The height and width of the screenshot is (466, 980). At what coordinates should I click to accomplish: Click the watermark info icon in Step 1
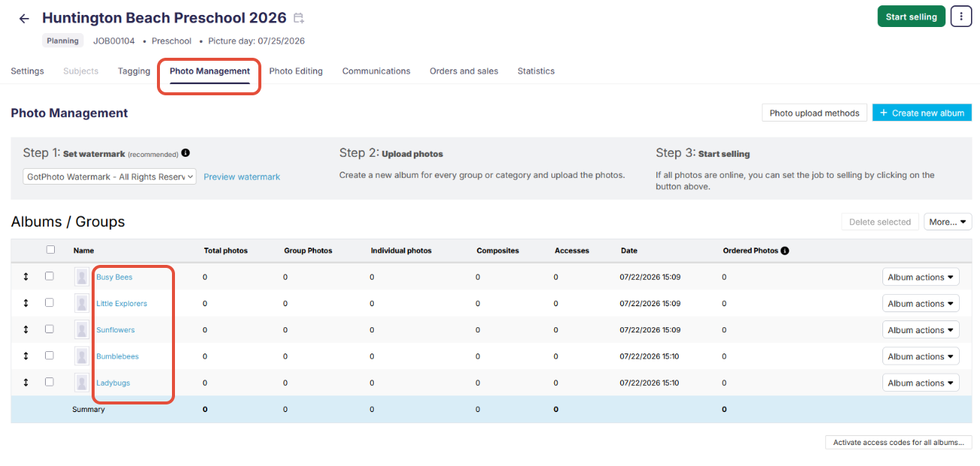[x=185, y=153]
